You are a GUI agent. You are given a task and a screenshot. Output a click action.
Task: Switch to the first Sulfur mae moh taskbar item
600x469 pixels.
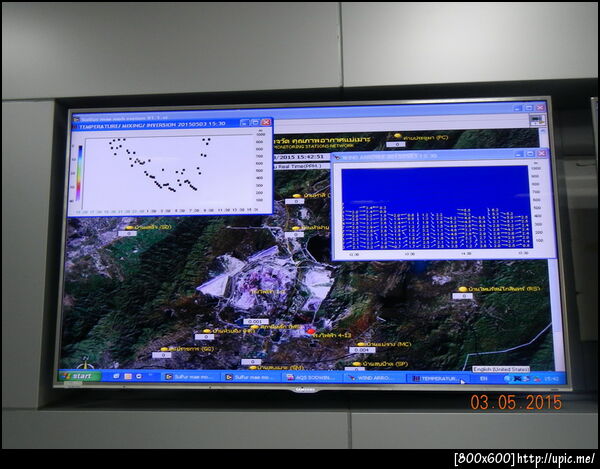pyautogui.click(x=189, y=377)
